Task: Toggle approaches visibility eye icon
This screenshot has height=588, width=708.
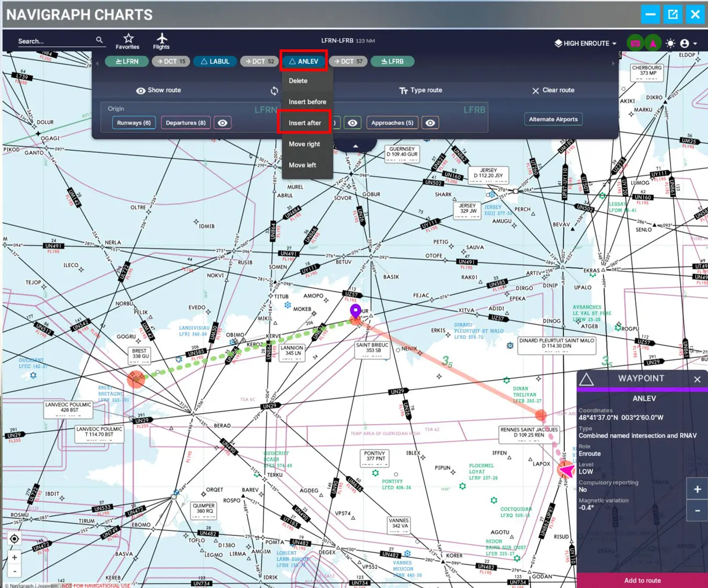Action: 430,123
